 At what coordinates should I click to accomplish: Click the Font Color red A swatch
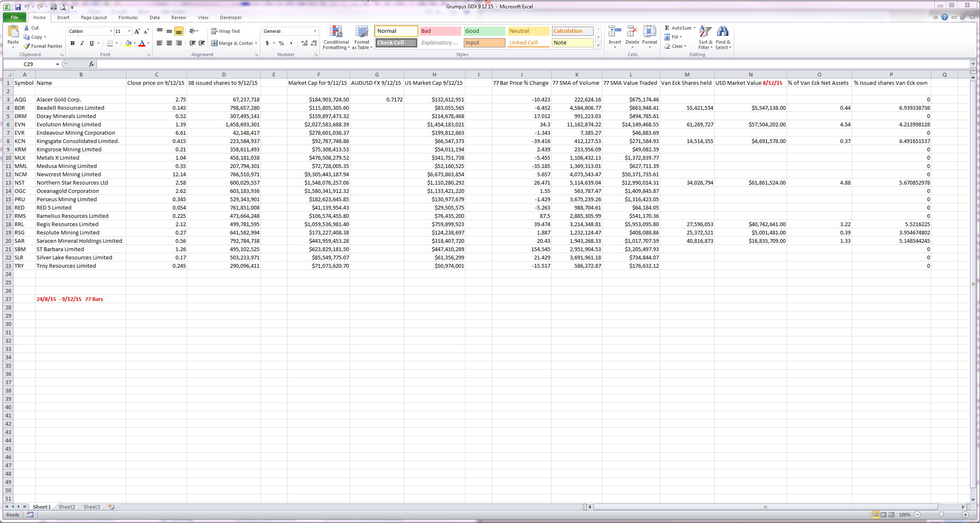point(142,43)
